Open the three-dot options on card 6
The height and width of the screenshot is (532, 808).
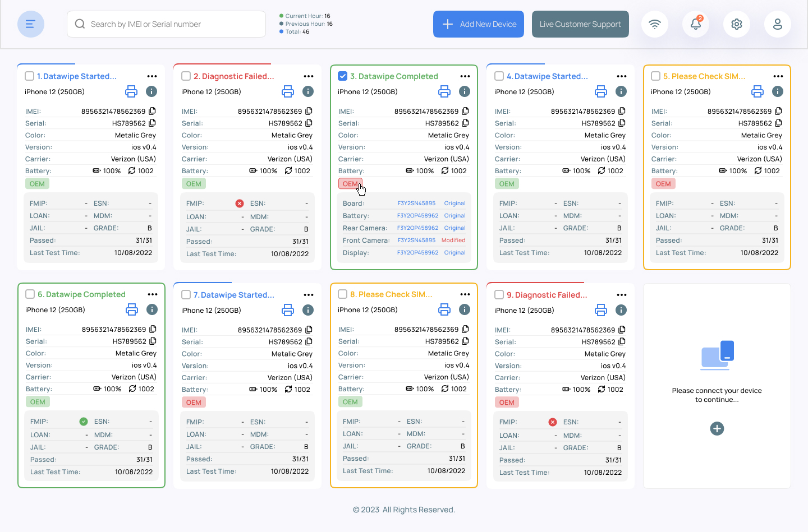pyautogui.click(x=151, y=294)
